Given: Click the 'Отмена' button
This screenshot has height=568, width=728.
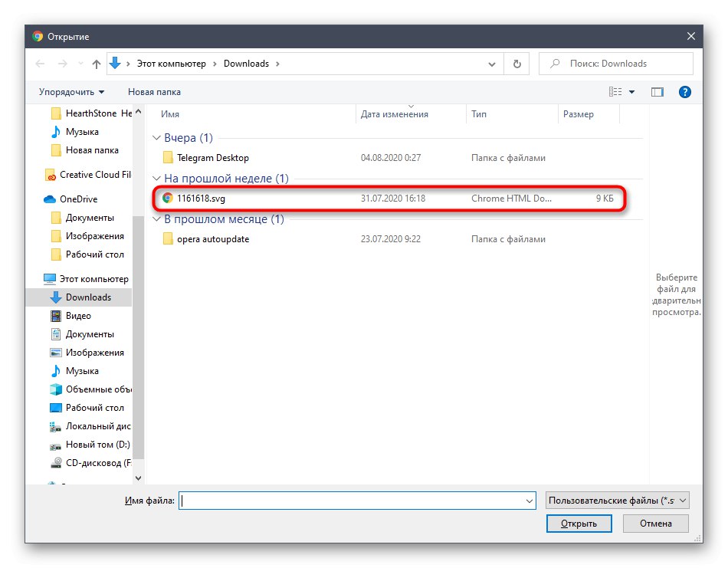Looking at the screenshot, I should (655, 524).
